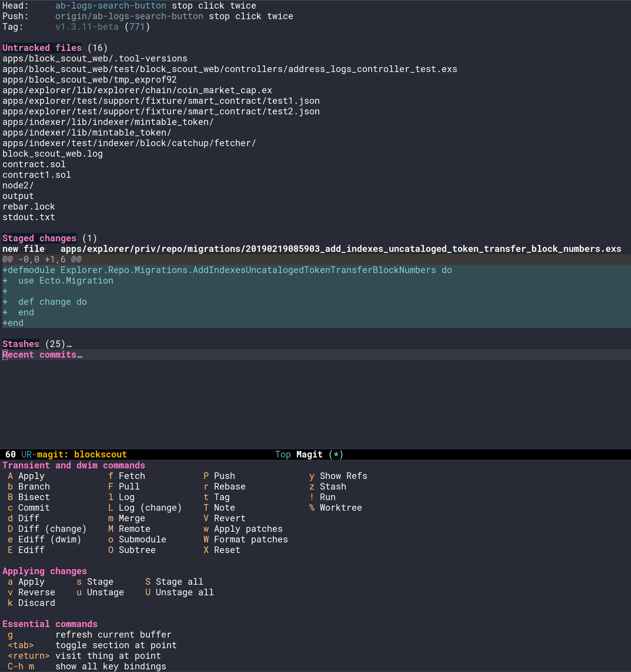Choose the Ediff (dwim) command
The image size is (631, 672).
pos(44,539)
